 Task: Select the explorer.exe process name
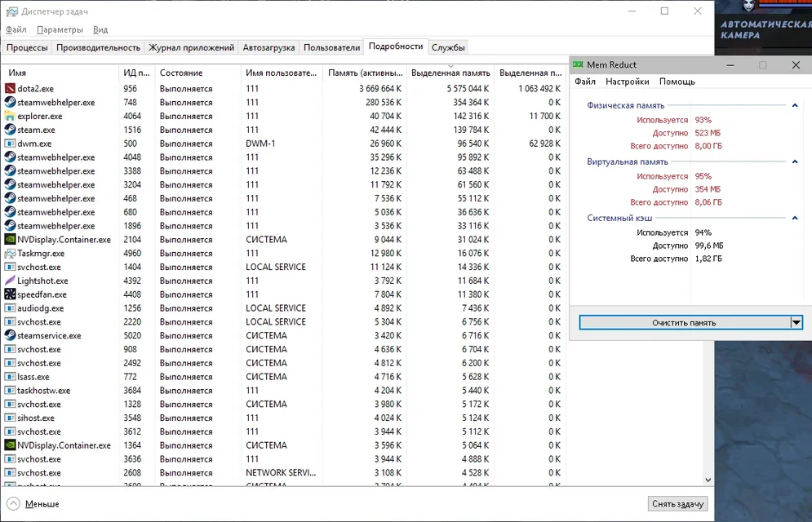pyautogui.click(x=40, y=116)
